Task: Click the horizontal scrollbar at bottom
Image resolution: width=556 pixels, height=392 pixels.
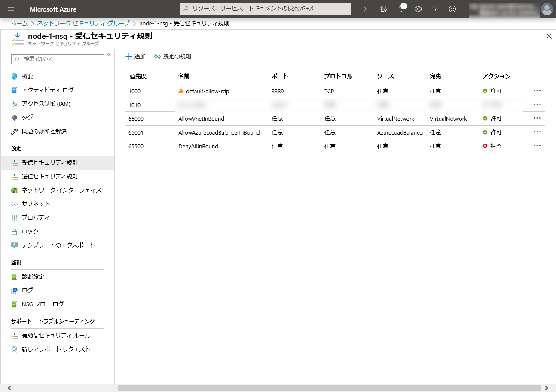Action: [x=275, y=388]
